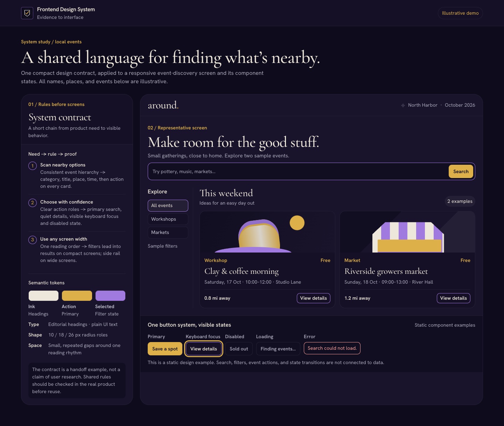
Task: Click the Choose with confidence heading
Action: [x=66, y=202]
